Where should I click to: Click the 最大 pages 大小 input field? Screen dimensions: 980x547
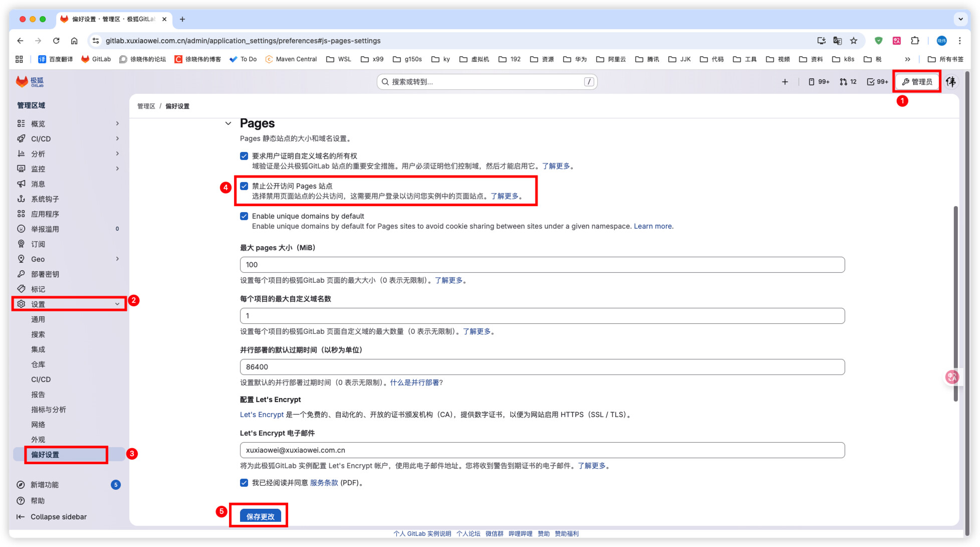(x=542, y=265)
